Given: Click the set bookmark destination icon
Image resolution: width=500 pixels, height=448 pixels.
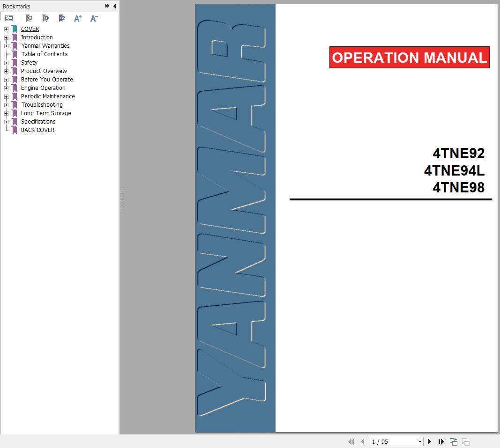Looking at the screenshot, I should [x=62, y=18].
